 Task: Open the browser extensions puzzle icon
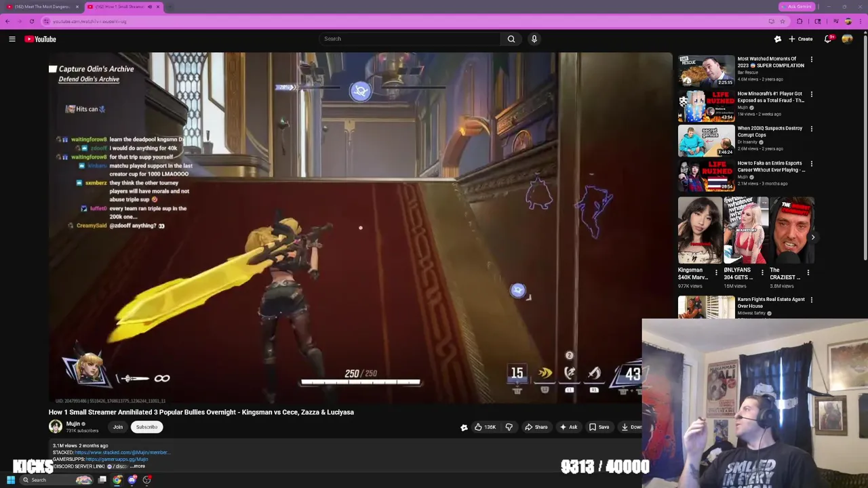tap(800, 21)
